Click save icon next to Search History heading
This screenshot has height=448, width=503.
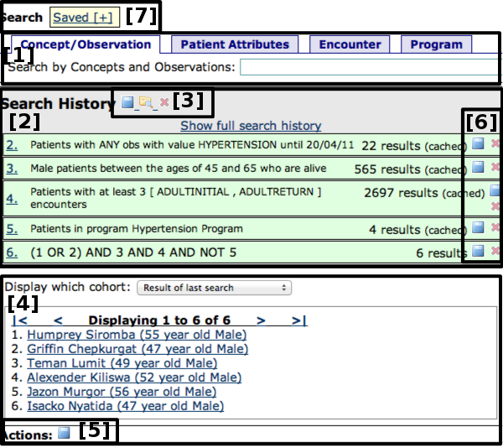pos(127,102)
